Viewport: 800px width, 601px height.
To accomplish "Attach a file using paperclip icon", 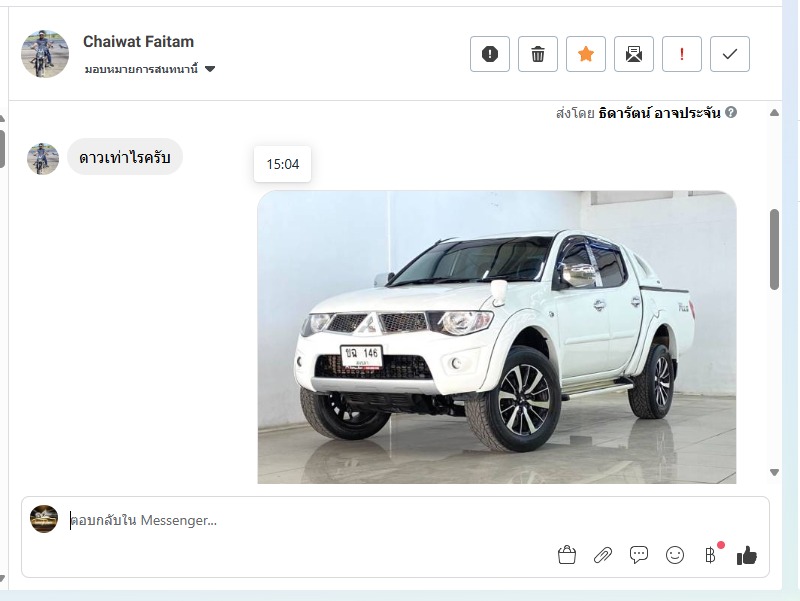I will (x=603, y=555).
